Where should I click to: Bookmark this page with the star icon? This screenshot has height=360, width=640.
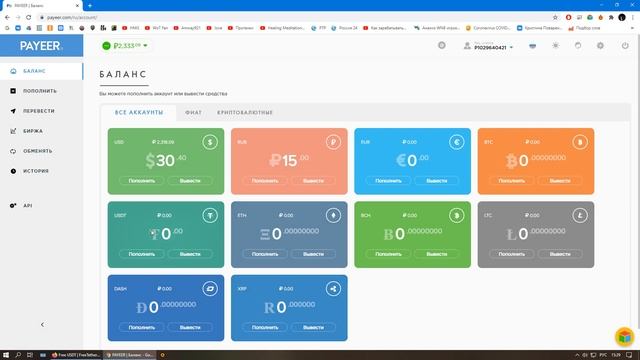click(x=555, y=18)
